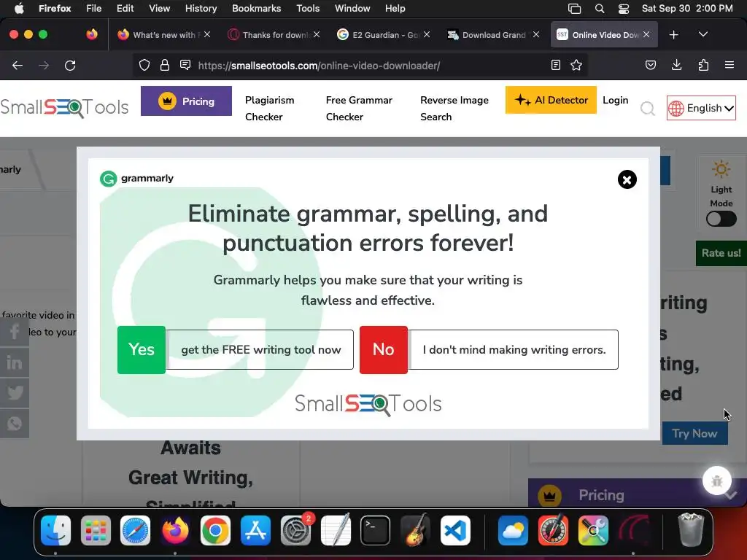This screenshot has width=747, height=560.
Task: Open Spotlight search in menu bar
Action: click(600, 9)
